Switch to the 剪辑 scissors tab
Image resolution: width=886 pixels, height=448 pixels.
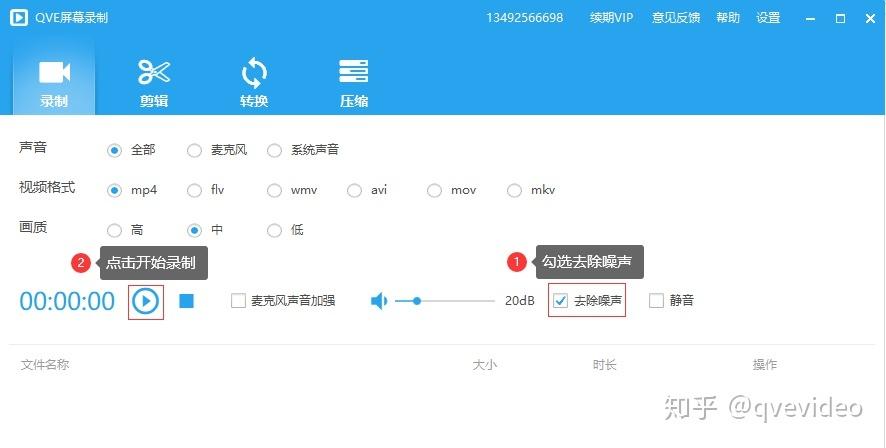(x=154, y=84)
